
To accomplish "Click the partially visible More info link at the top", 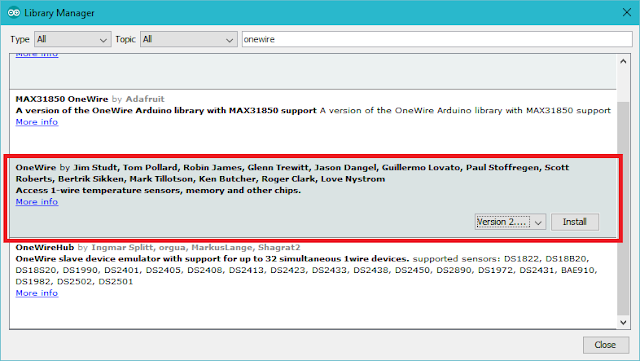I will click(x=37, y=55).
